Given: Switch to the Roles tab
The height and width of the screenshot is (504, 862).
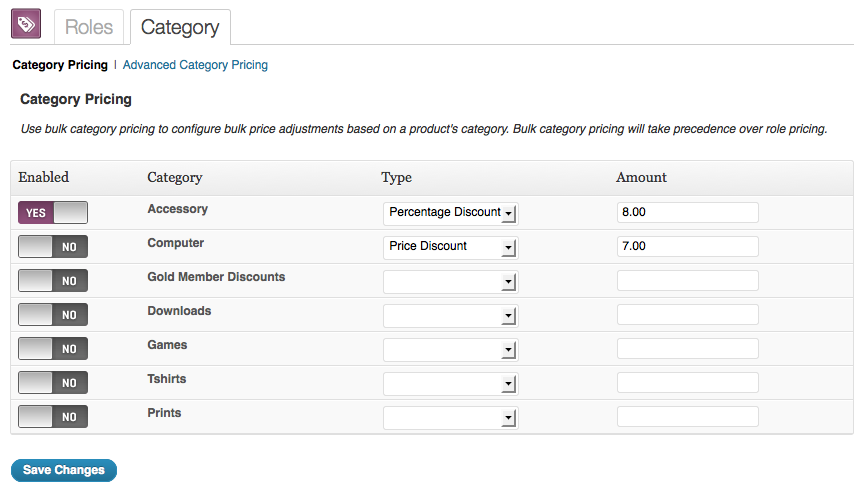Looking at the screenshot, I should point(89,27).
